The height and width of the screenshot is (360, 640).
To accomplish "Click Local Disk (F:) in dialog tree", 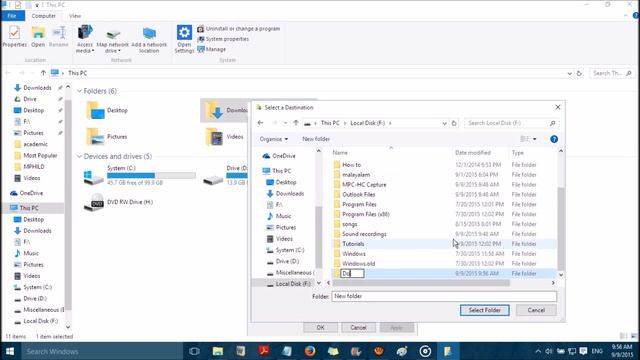I will [289, 284].
